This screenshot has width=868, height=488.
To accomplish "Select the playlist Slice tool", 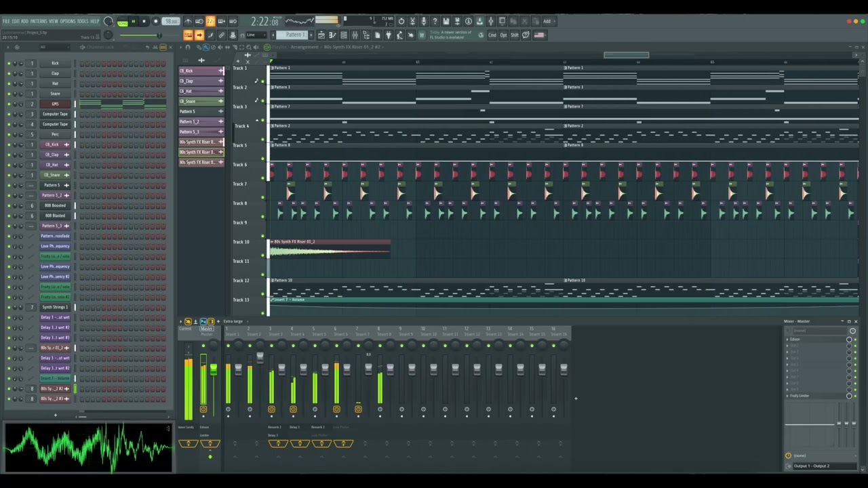I will pos(234,47).
